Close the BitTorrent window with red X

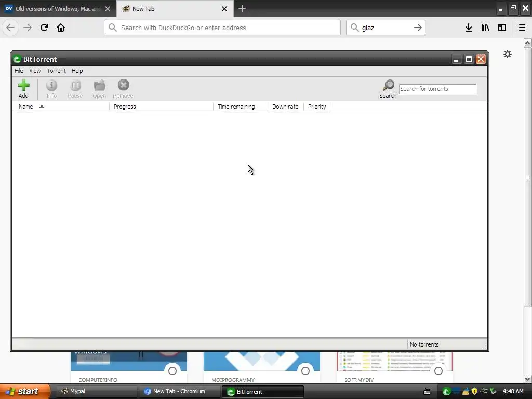(x=481, y=59)
